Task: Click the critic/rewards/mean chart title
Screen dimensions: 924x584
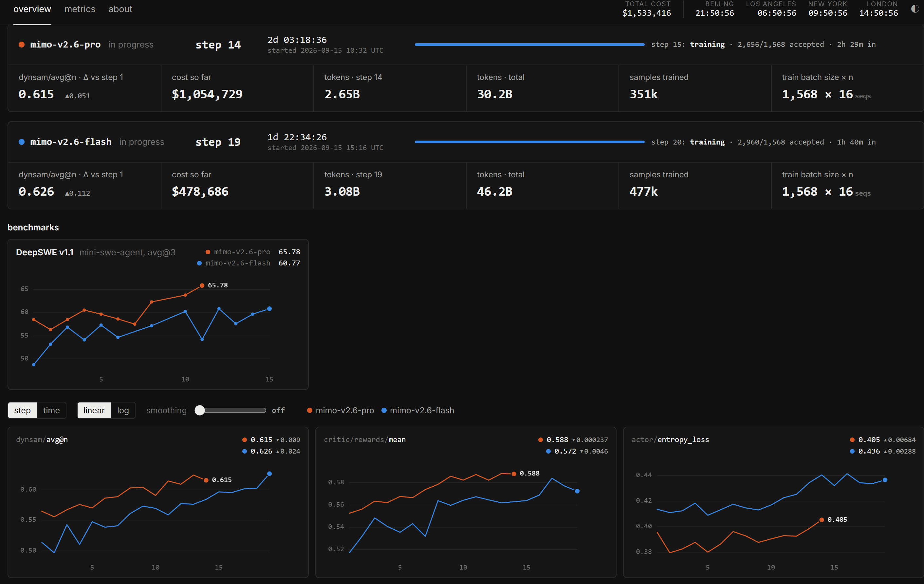Action: tap(364, 439)
